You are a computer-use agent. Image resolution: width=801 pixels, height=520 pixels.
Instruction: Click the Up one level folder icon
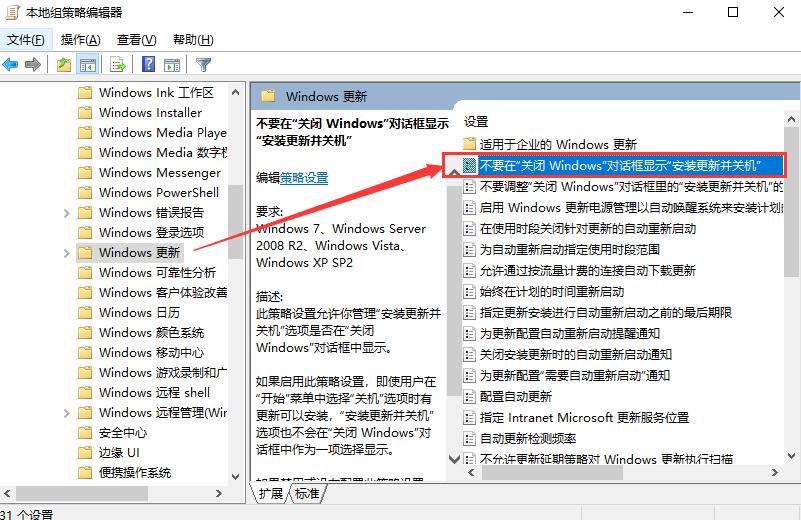tap(64, 65)
